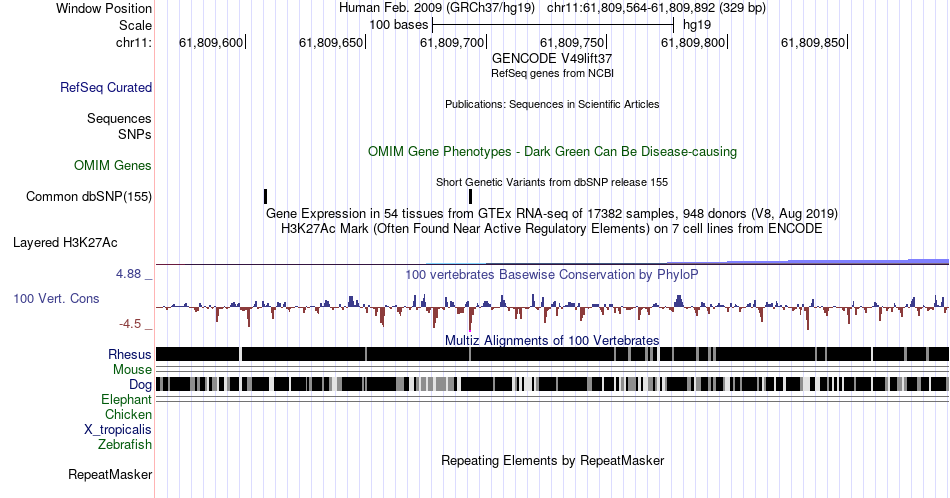Click the Layered H3K27Ac signal area
950x498 pixels.
click(552, 262)
